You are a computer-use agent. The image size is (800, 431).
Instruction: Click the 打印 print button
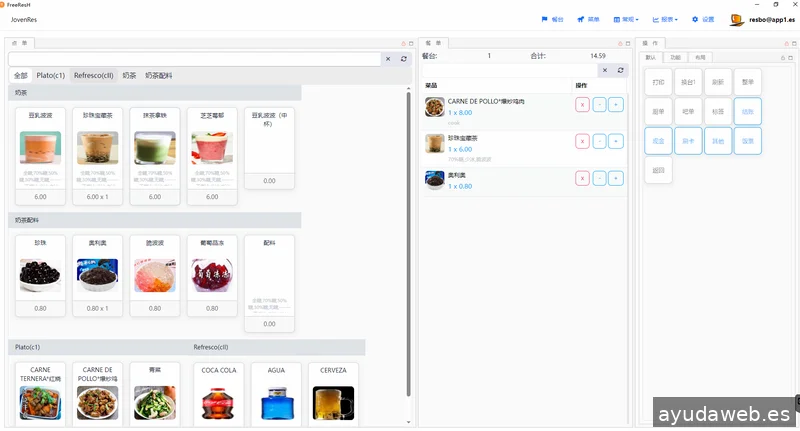(658, 82)
